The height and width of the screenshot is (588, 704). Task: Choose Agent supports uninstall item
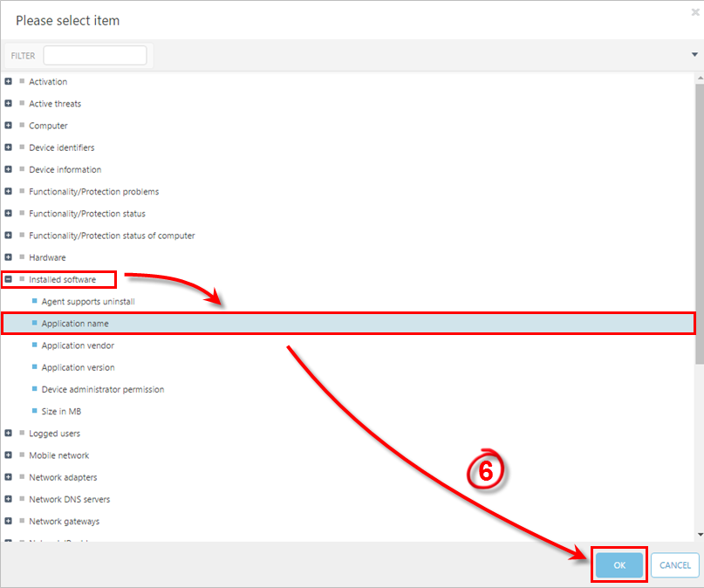click(88, 302)
